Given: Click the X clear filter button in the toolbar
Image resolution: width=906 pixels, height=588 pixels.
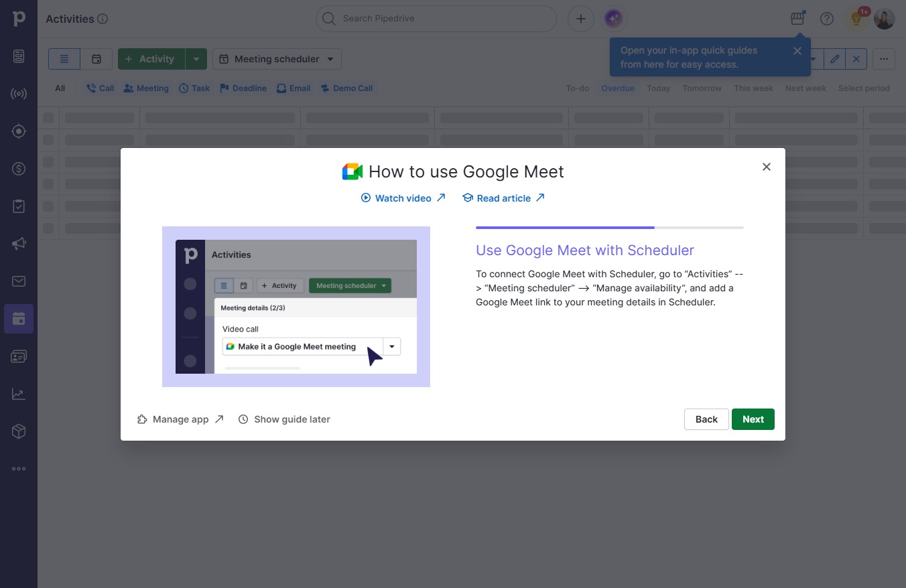Looking at the screenshot, I should [x=856, y=59].
